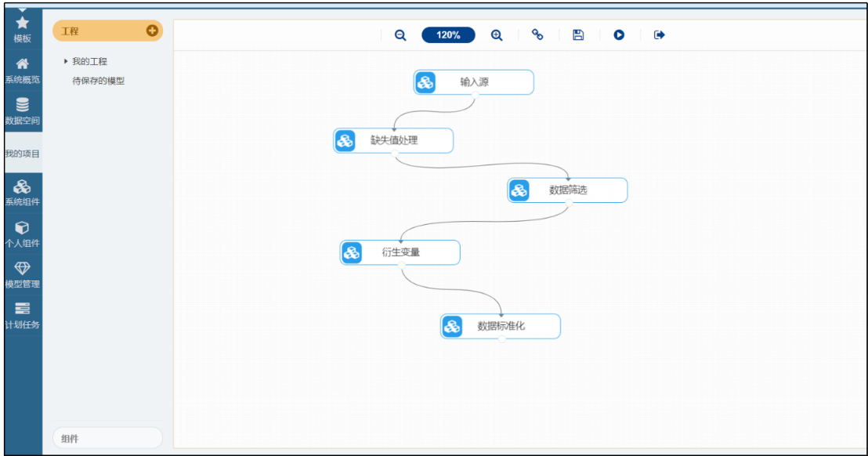Run the workflow with the play icon
The width and height of the screenshot is (868, 456).
[x=619, y=35]
